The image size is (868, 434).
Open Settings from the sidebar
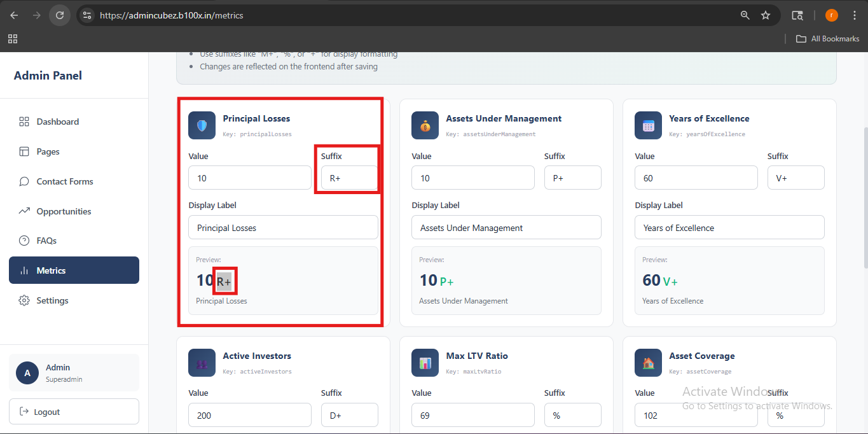74,300
